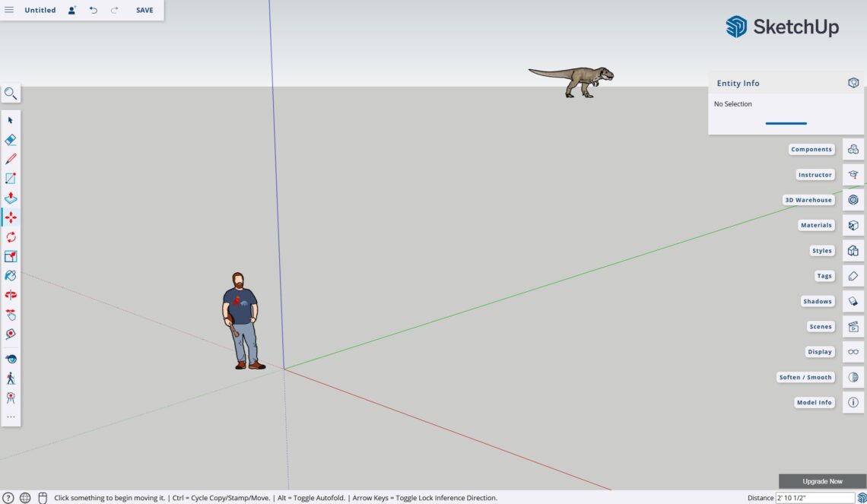This screenshot has width=867, height=504.
Task: Expand more tools via the ellipsis
Action: [x=11, y=417]
